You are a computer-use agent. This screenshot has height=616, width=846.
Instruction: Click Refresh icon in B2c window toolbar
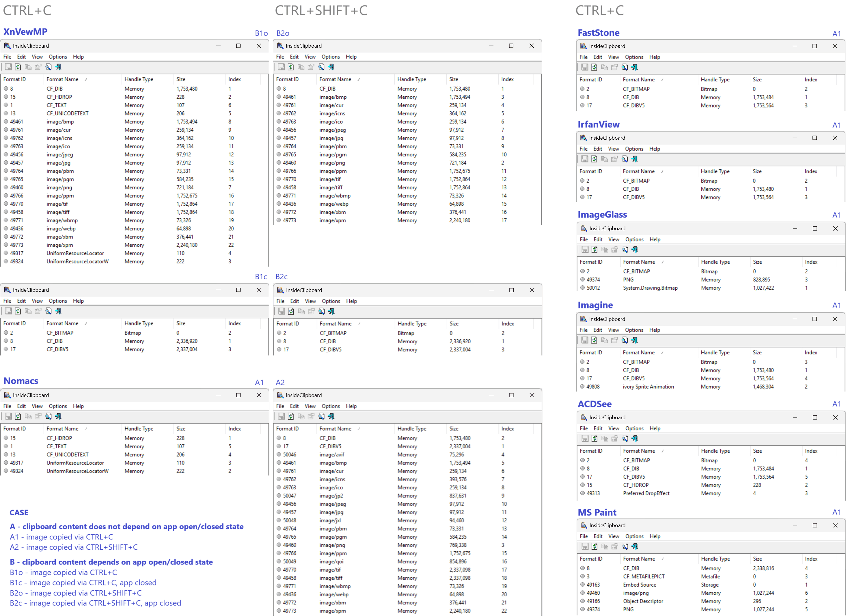pyautogui.click(x=291, y=311)
